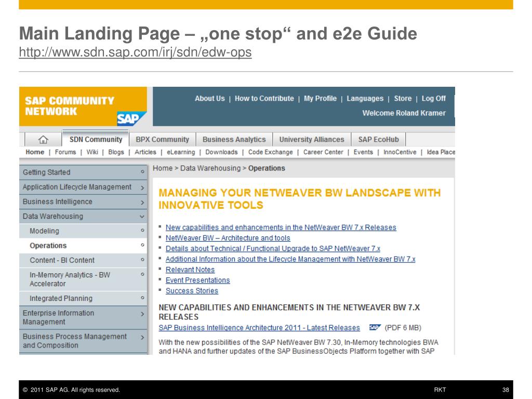The image size is (532, 399).
Task: Open Wiki in the sub navigation
Action: click(x=92, y=152)
